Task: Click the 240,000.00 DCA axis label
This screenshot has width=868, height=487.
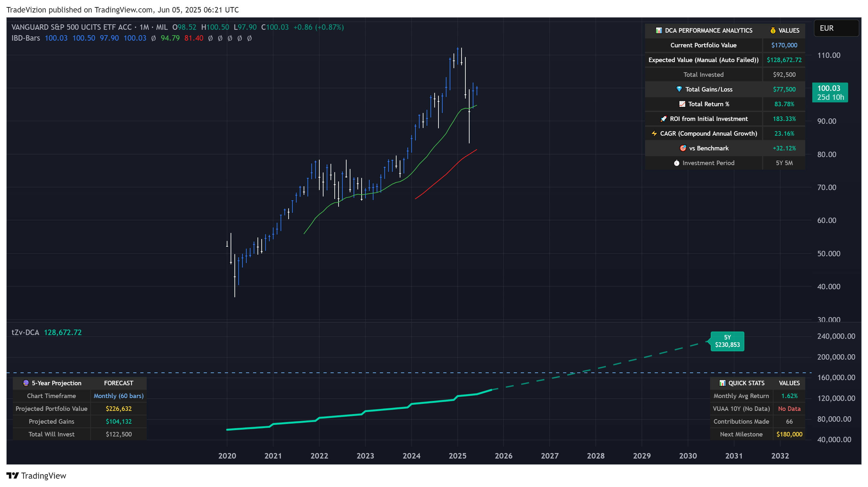Action: pyautogui.click(x=836, y=336)
